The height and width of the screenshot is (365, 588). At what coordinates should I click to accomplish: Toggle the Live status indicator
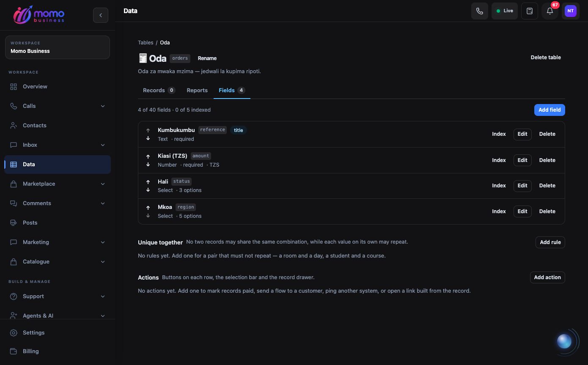click(x=505, y=11)
